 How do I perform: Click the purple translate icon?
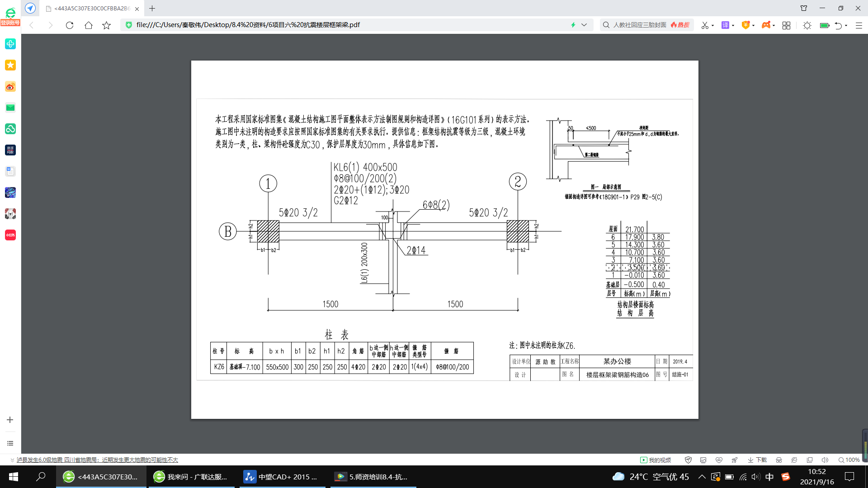point(725,25)
